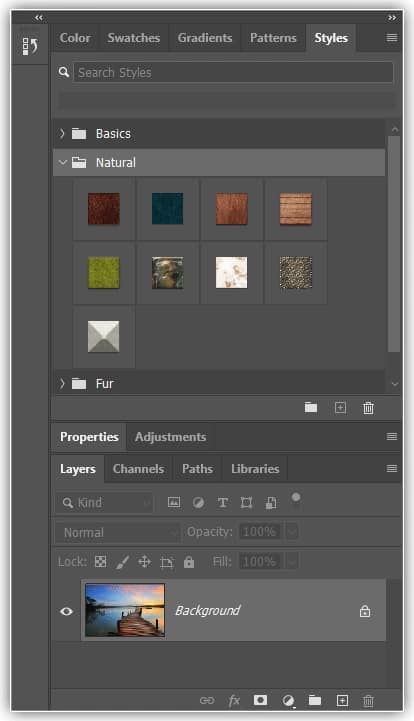Switch to the Color tab

pyautogui.click(x=75, y=38)
